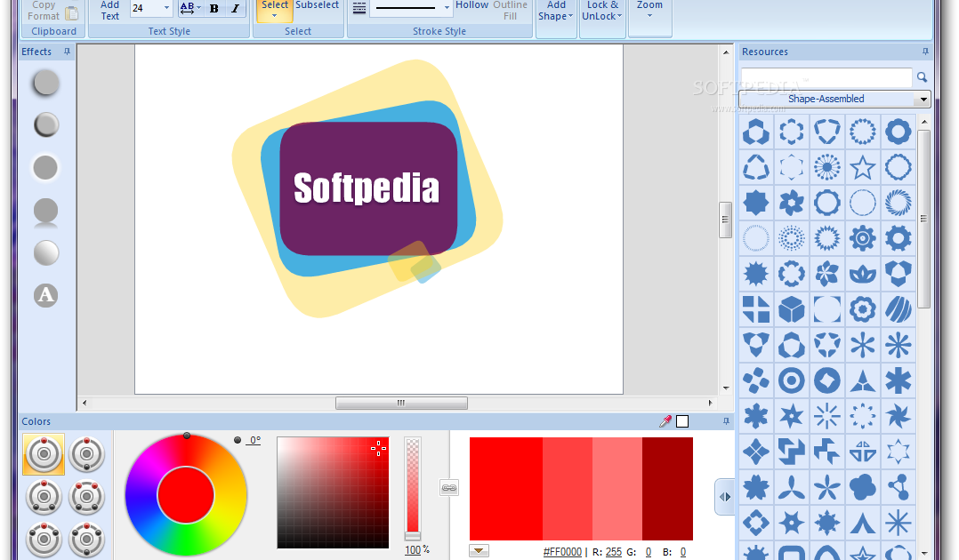The height and width of the screenshot is (560, 959).
Task: Click canvas scroll right arrow
Action: point(710,403)
